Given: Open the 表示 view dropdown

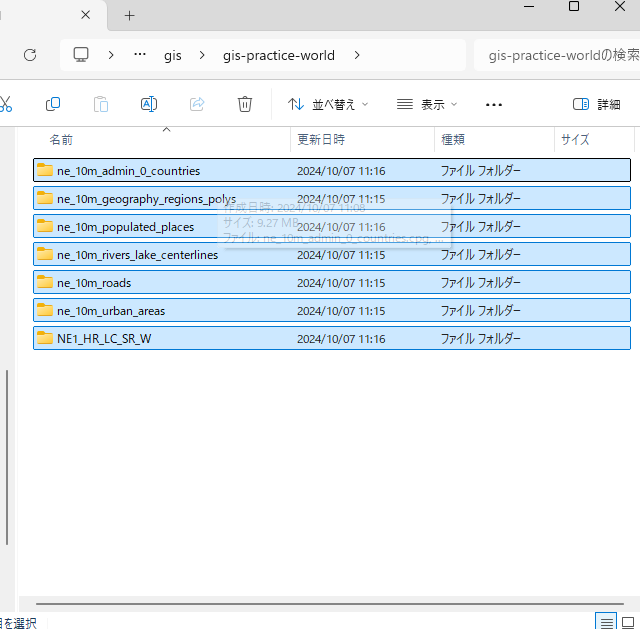Looking at the screenshot, I should 427,104.
